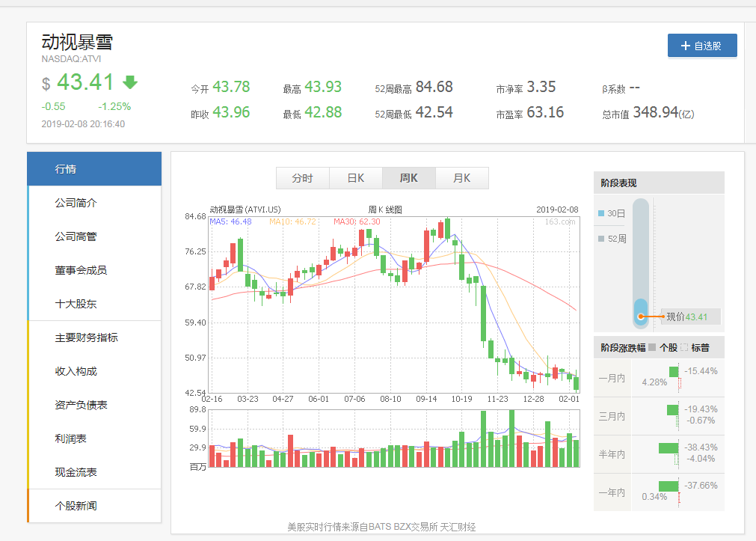Open 十大股东 in sidebar
Image resolution: width=756 pixels, height=541 pixels.
tap(94, 304)
